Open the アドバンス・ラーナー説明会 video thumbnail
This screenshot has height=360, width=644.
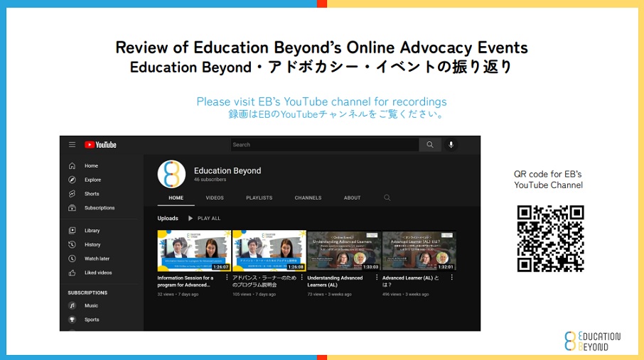269,251
